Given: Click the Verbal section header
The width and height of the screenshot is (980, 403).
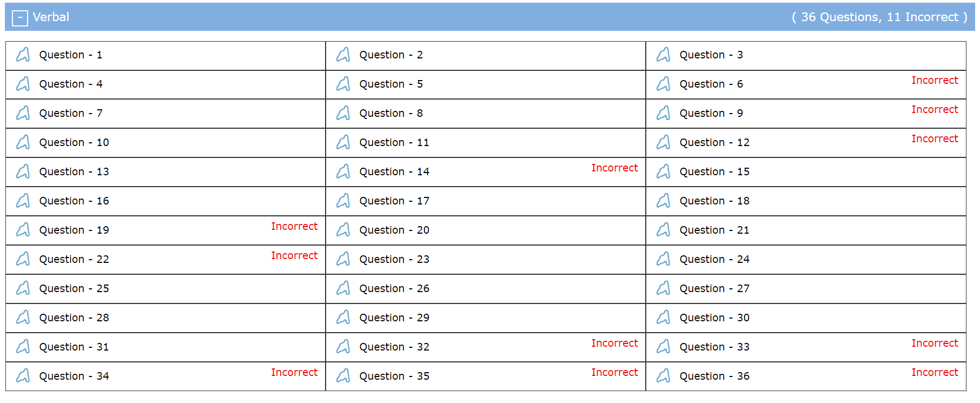Looking at the screenshot, I should point(51,17).
